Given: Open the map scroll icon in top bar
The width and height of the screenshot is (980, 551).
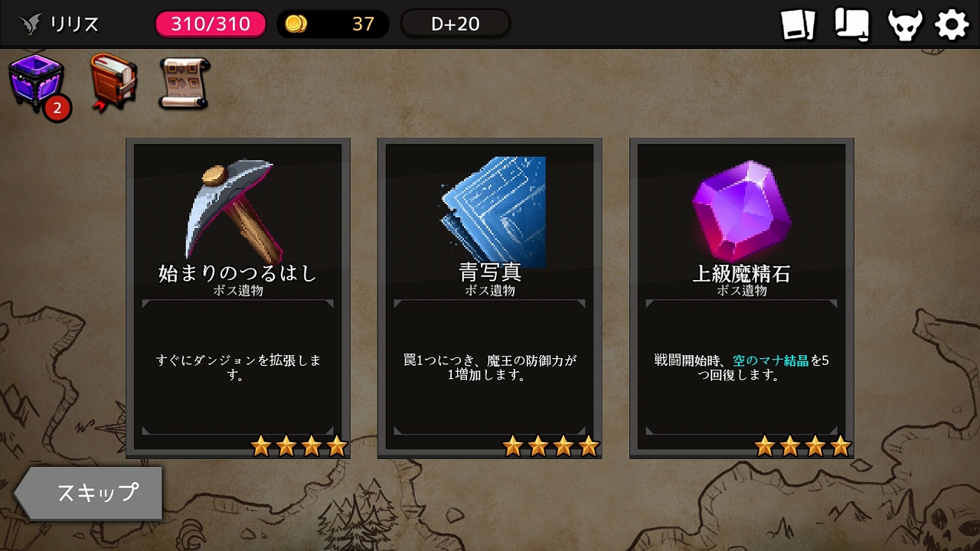Looking at the screenshot, I should click(851, 24).
